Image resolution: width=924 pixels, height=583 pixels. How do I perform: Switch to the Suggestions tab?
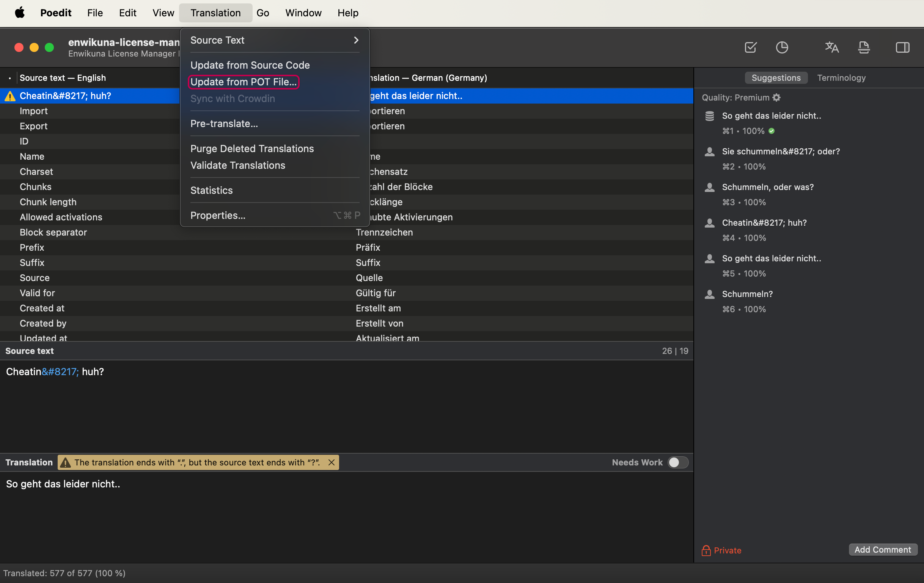click(776, 78)
